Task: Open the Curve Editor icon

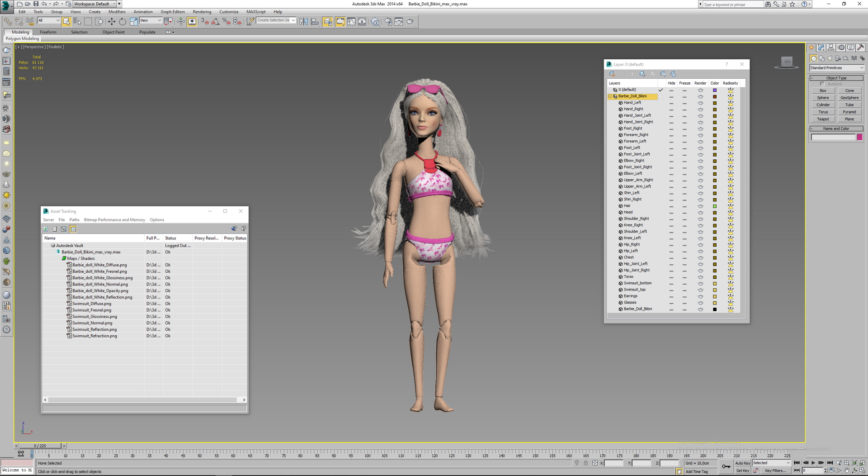Action: [x=351, y=21]
